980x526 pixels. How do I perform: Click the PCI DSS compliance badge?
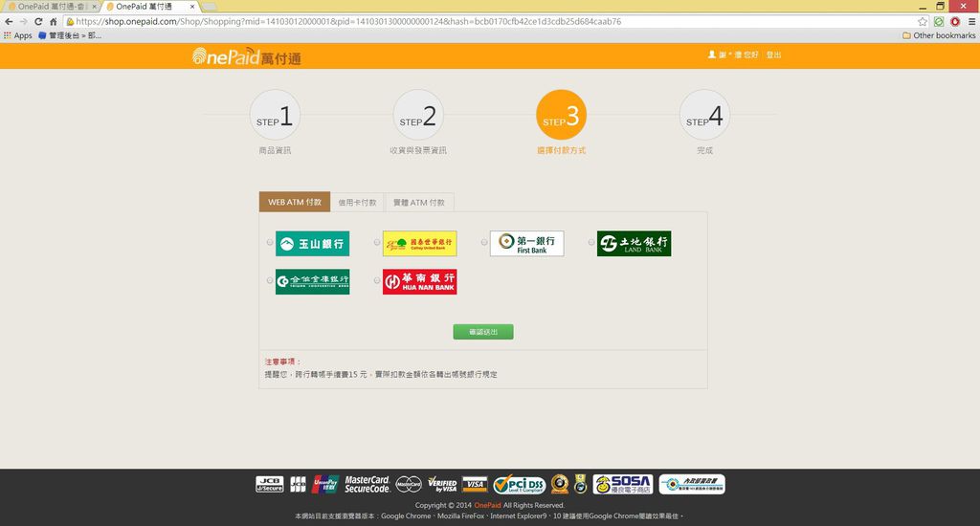pos(520,484)
